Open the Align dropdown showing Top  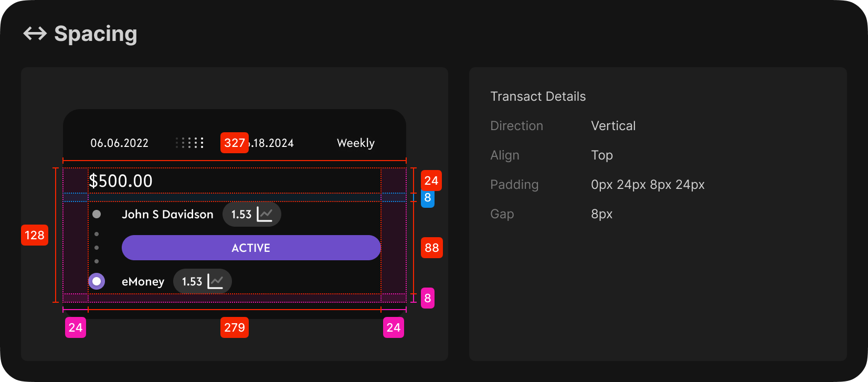[x=601, y=155]
